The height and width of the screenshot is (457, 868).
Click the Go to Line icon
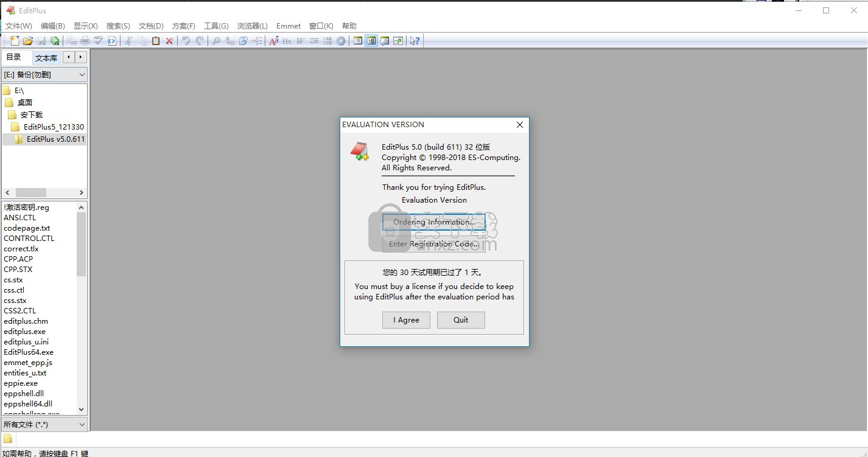257,41
